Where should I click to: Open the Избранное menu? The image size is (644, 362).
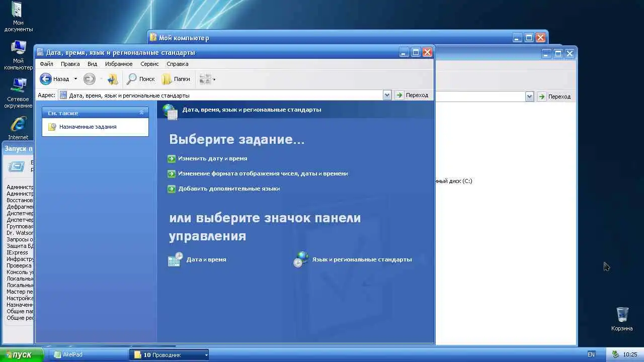[119, 64]
